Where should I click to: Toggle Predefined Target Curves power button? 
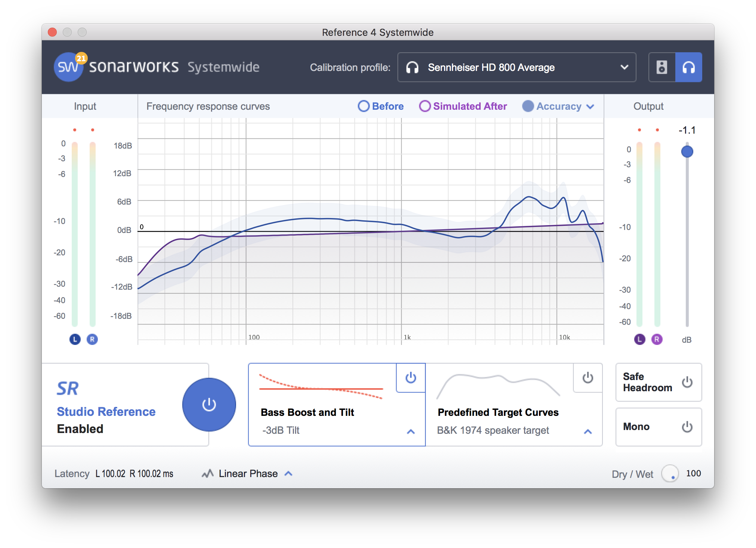point(588,377)
